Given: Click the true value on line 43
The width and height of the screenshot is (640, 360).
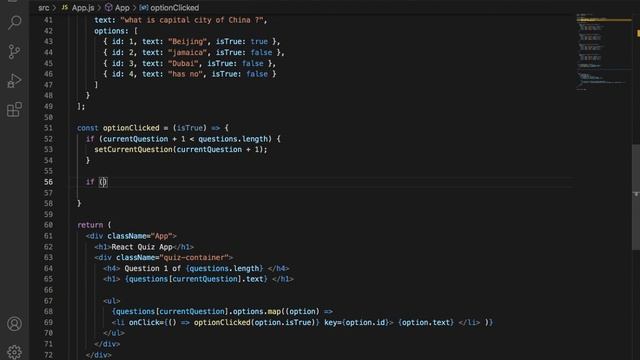Looking at the screenshot, I should tap(259, 42).
